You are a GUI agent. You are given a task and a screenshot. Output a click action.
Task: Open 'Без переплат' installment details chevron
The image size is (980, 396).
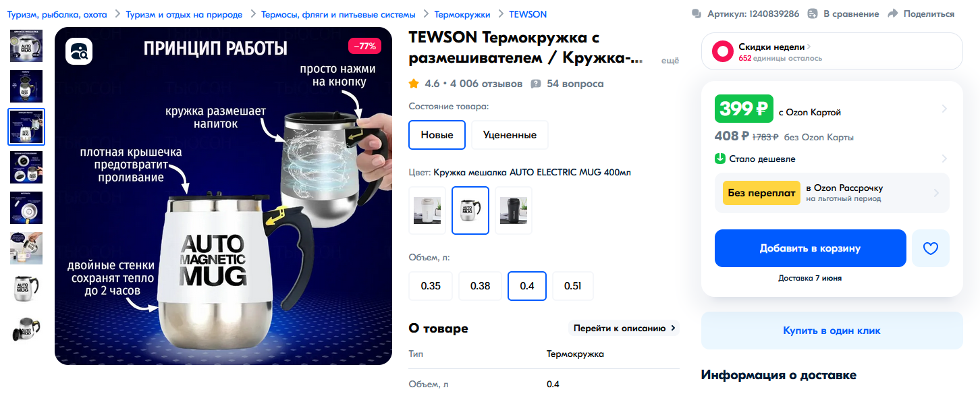(x=936, y=193)
